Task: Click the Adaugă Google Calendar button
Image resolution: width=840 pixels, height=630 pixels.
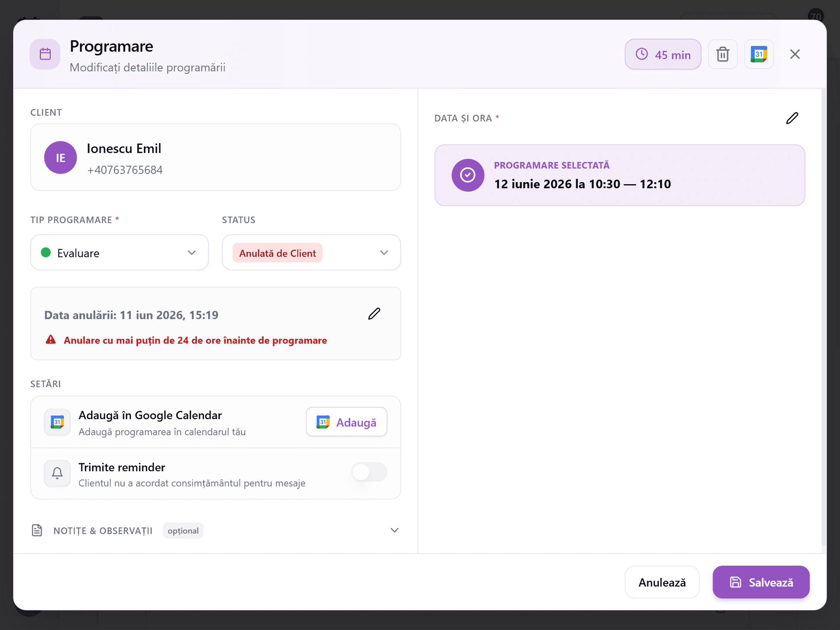Action: click(x=346, y=422)
